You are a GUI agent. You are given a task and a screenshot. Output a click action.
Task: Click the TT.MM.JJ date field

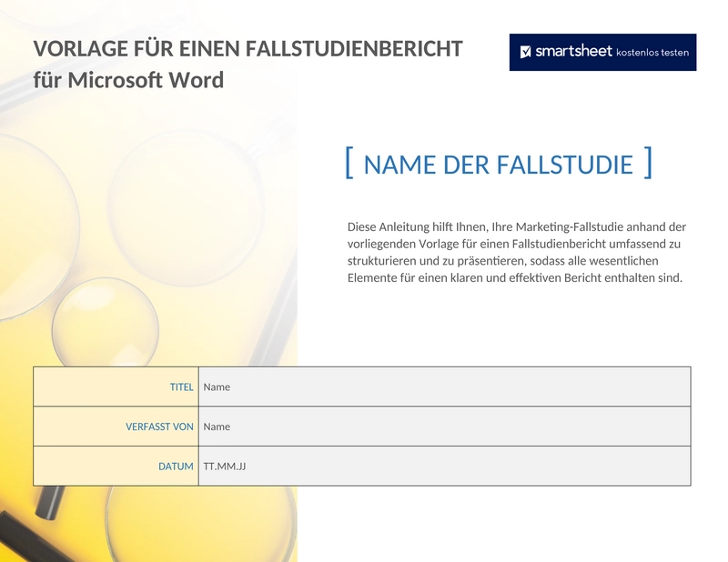pos(444,467)
